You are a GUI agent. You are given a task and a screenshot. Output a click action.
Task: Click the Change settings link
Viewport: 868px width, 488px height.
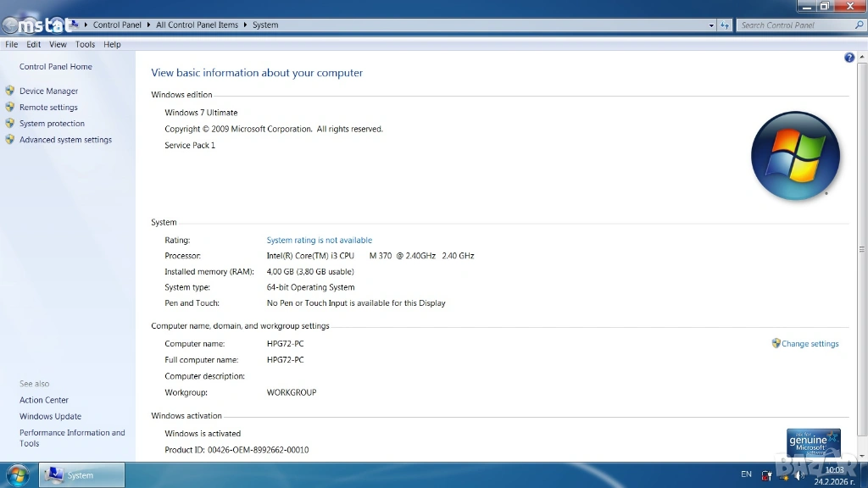coord(810,344)
